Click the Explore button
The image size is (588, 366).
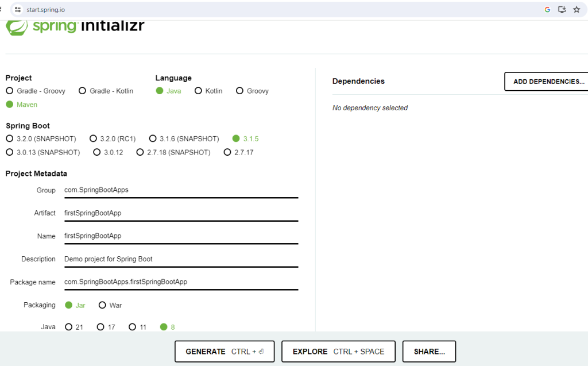click(338, 352)
